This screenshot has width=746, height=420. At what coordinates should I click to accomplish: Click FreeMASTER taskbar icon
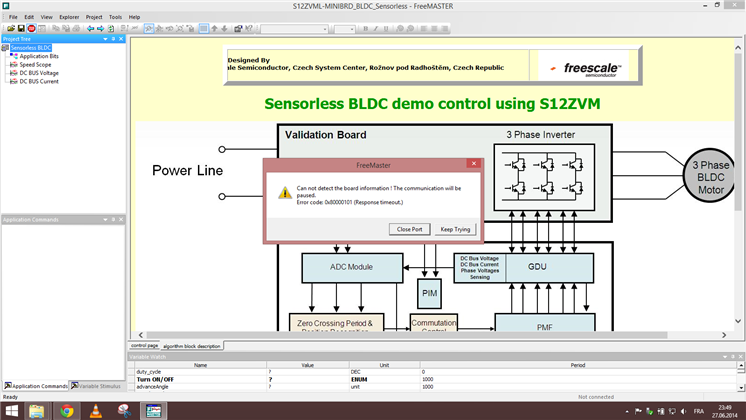154,411
